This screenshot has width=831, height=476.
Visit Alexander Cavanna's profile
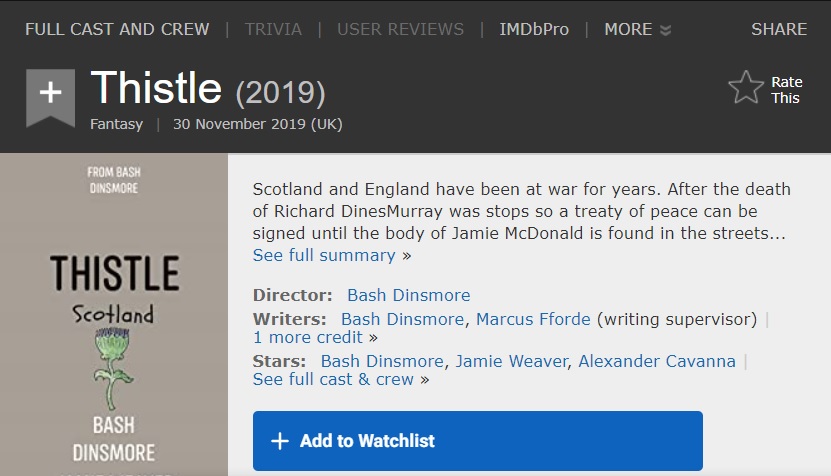coord(657,361)
